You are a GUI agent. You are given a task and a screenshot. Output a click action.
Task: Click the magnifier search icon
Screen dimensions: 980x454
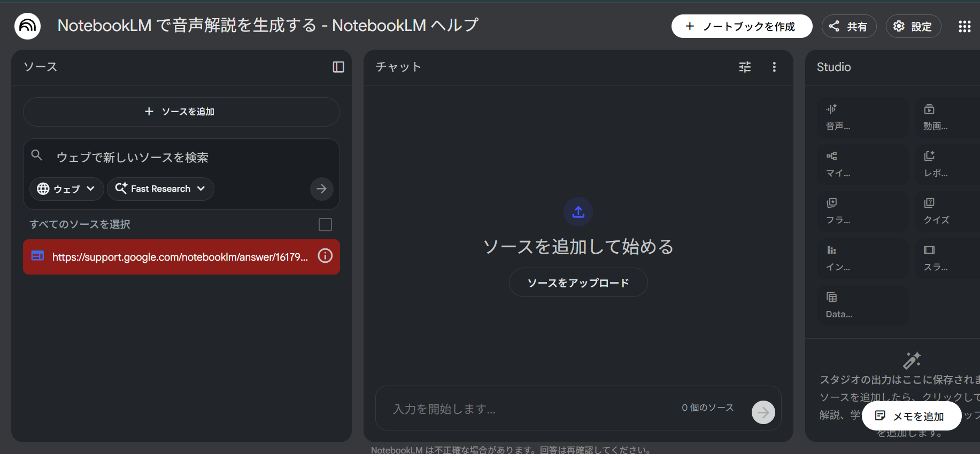(37, 155)
